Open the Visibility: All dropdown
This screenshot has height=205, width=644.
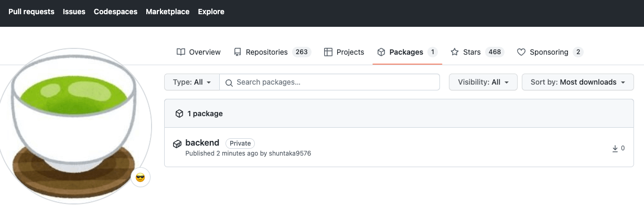pyautogui.click(x=483, y=82)
